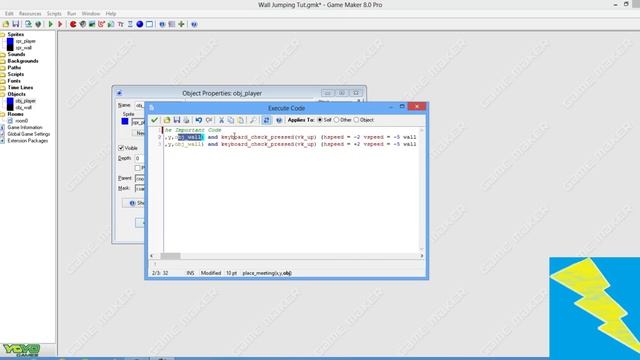Select Applies To Other radio button
Image resolution: width=640 pixels, height=360 pixels.
[336, 120]
